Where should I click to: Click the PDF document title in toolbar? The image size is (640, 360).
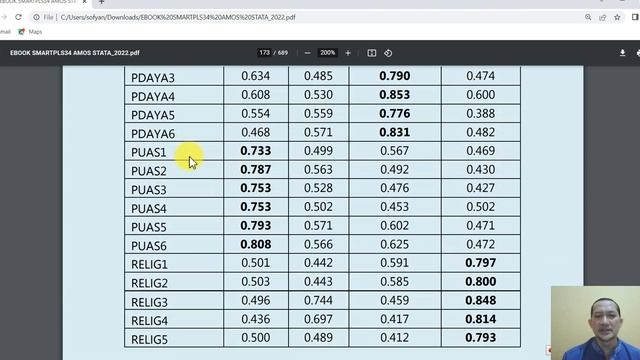point(75,53)
